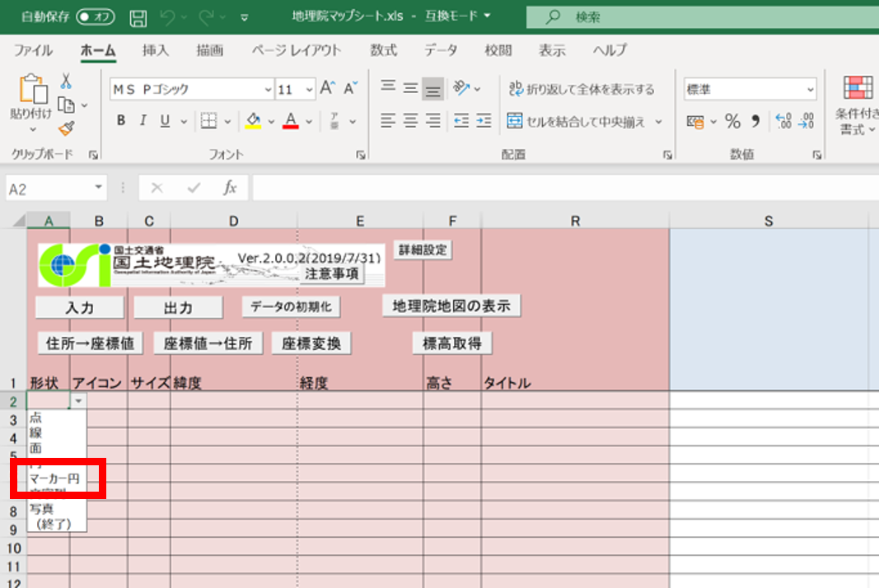Decrease font size with small A icon
This screenshot has height=588, width=879.
click(350, 88)
